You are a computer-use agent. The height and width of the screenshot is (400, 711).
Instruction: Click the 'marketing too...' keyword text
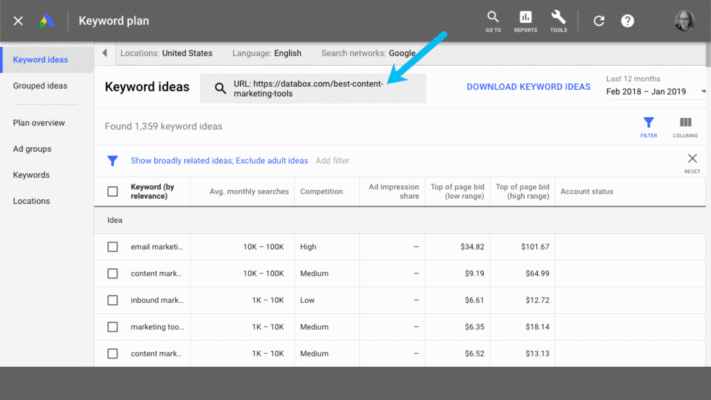(157, 327)
